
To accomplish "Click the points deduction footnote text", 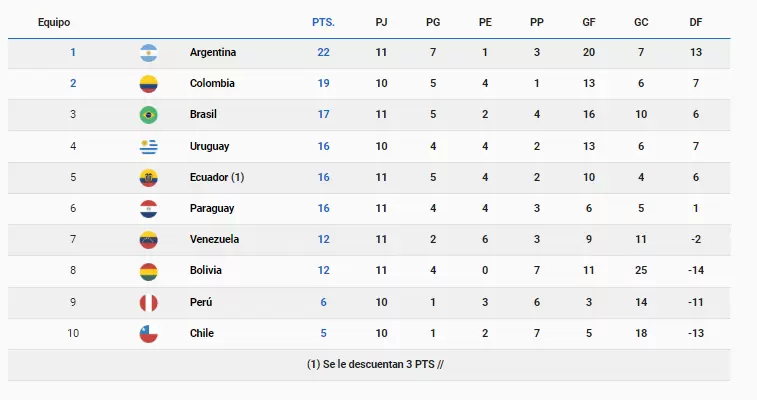I will point(375,364).
